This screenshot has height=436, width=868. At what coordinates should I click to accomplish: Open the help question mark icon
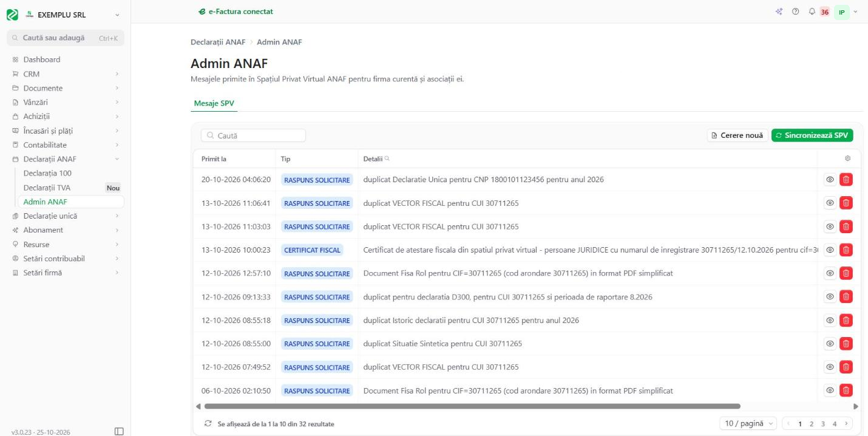coord(795,12)
